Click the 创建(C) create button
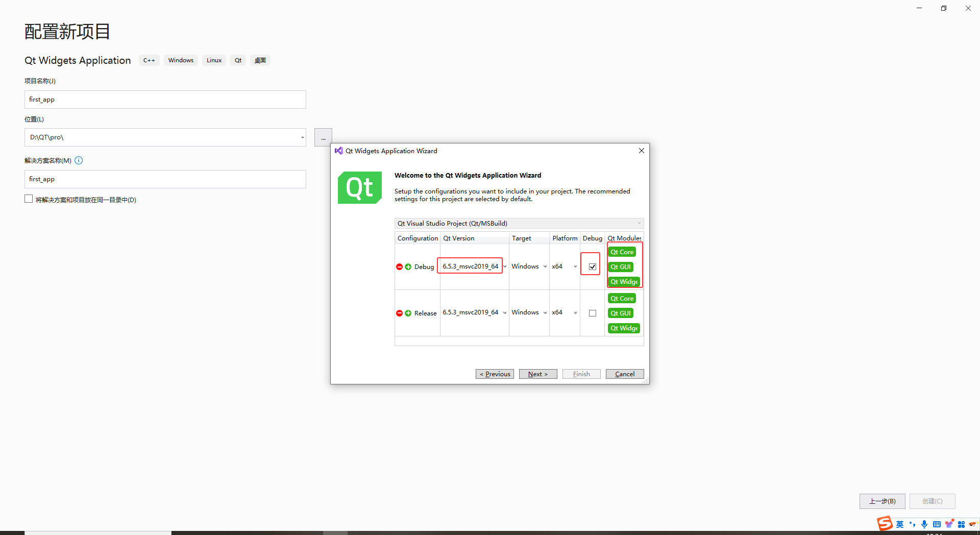Image resolution: width=980 pixels, height=535 pixels. coord(933,501)
